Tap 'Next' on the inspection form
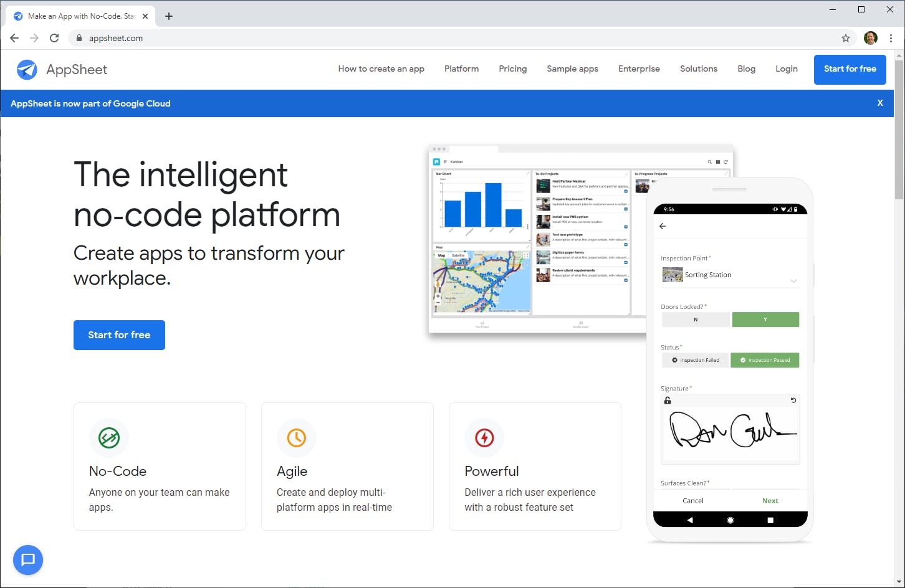The height and width of the screenshot is (588, 905). [x=770, y=500]
